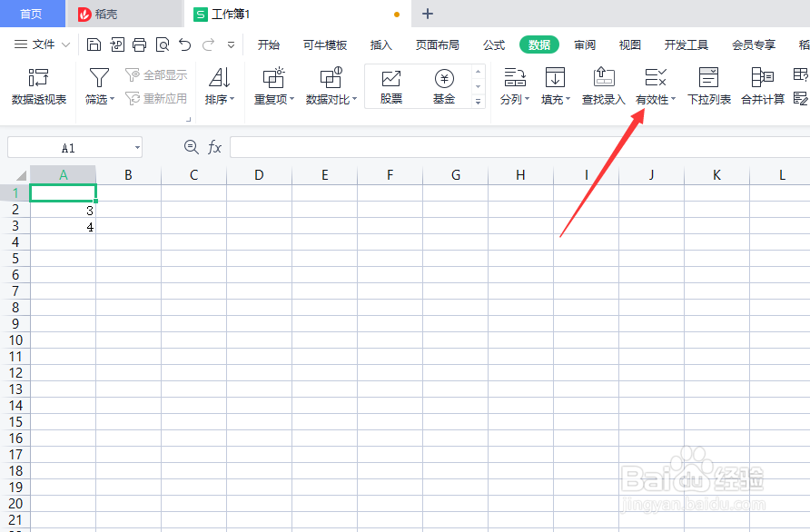Select row 10 header
The width and height of the screenshot is (810, 532).
[x=15, y=340]
